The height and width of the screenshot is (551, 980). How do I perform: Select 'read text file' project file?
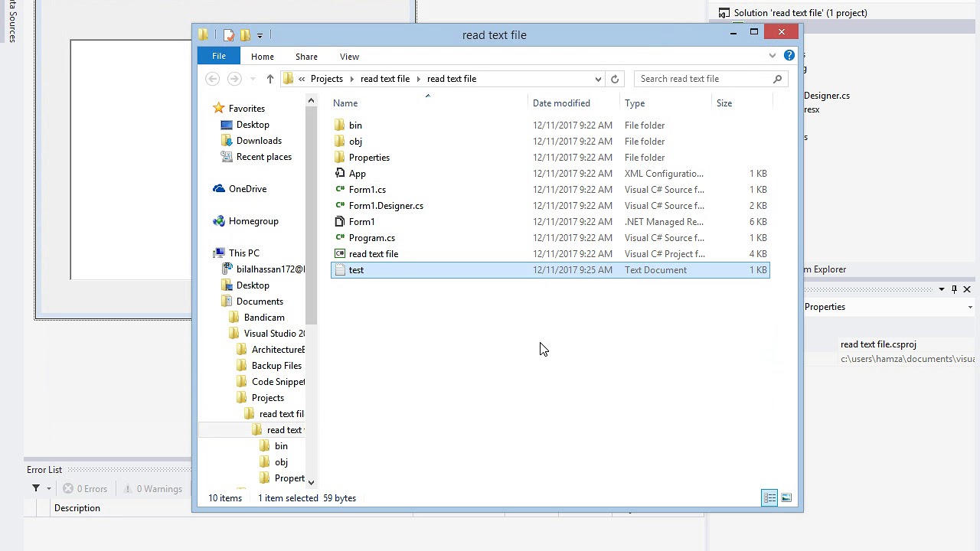374,254
